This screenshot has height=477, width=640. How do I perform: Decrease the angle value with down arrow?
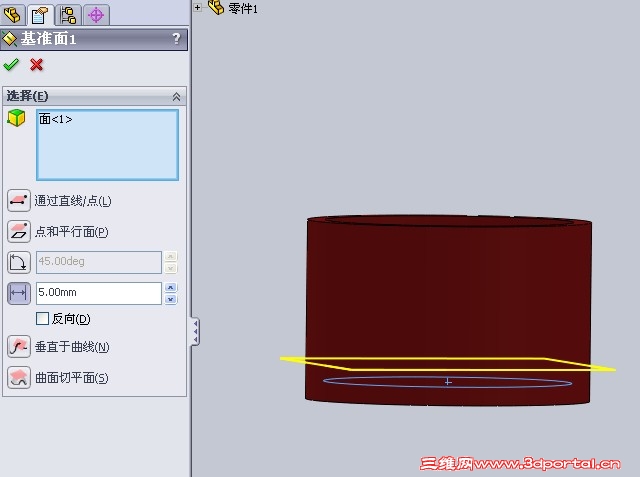171,268
